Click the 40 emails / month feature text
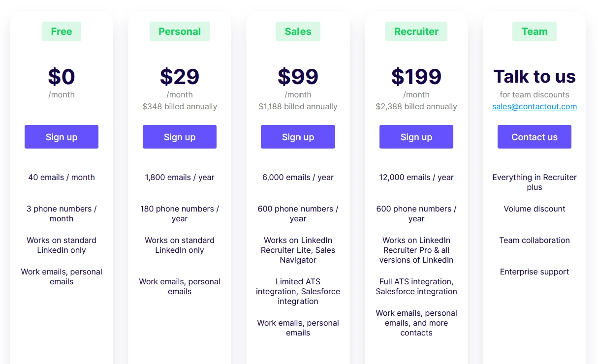Image resolution: width=598 pixels, height=364 pixels. click(x=62, y=178)
